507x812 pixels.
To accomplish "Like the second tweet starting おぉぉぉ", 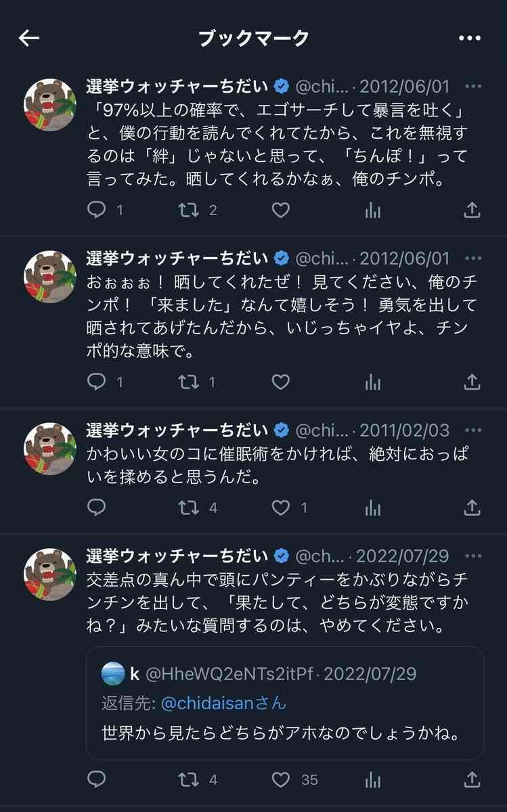I will point(280,382).
